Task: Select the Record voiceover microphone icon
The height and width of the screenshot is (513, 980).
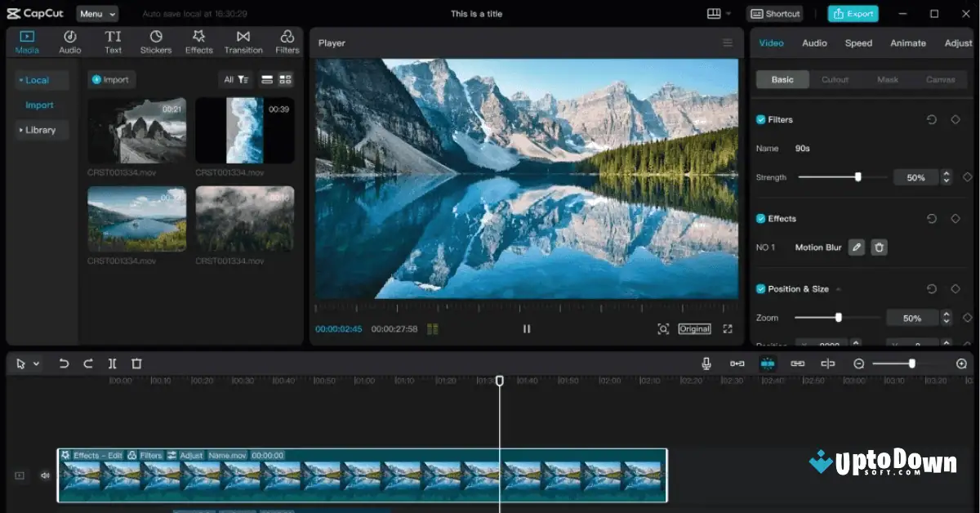Action: pos(706,363)
